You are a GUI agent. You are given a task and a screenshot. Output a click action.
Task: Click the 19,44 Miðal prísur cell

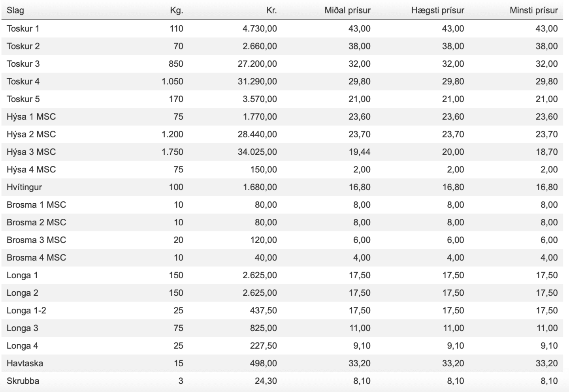click(359, 152)
